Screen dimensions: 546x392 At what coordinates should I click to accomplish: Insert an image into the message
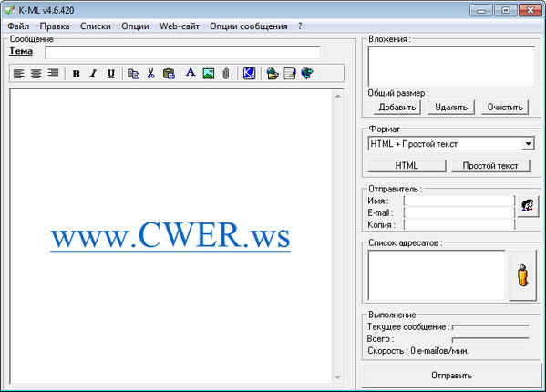click(x=208, y=74)
